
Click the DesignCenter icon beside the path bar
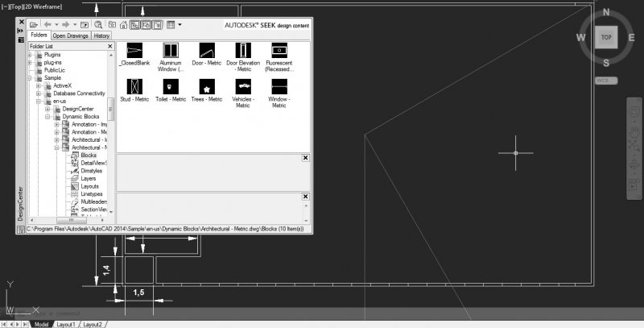point(21,230)
